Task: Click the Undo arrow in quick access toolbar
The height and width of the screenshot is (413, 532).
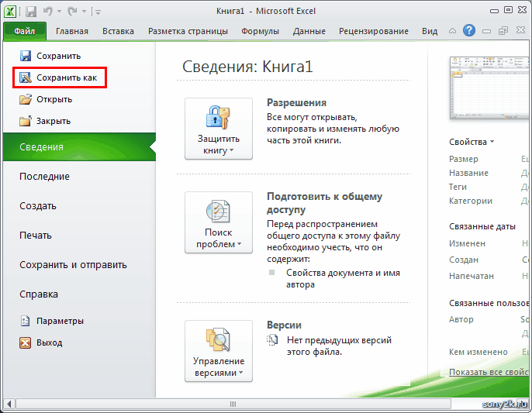Action: point(48,12)
